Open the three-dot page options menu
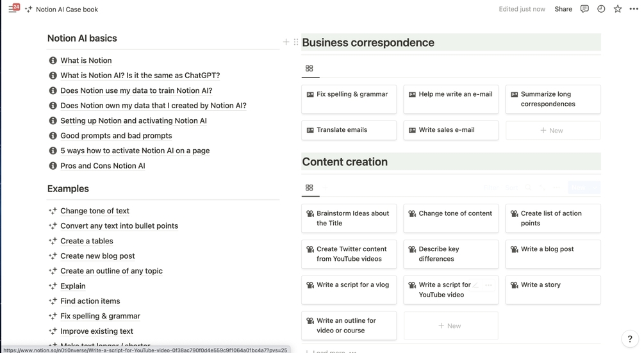644x353 pixels. click(x=634, y=9)
